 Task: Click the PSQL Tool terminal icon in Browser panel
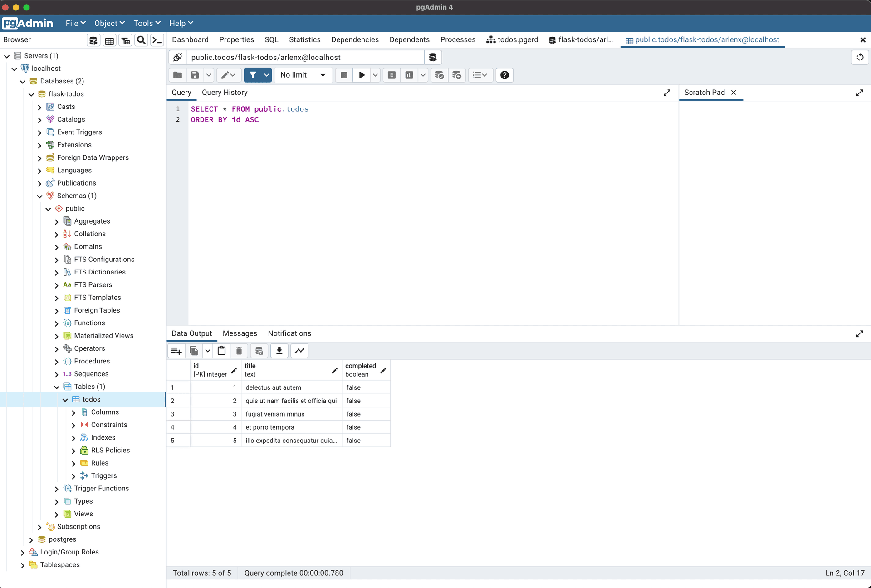tap(157, 40)
